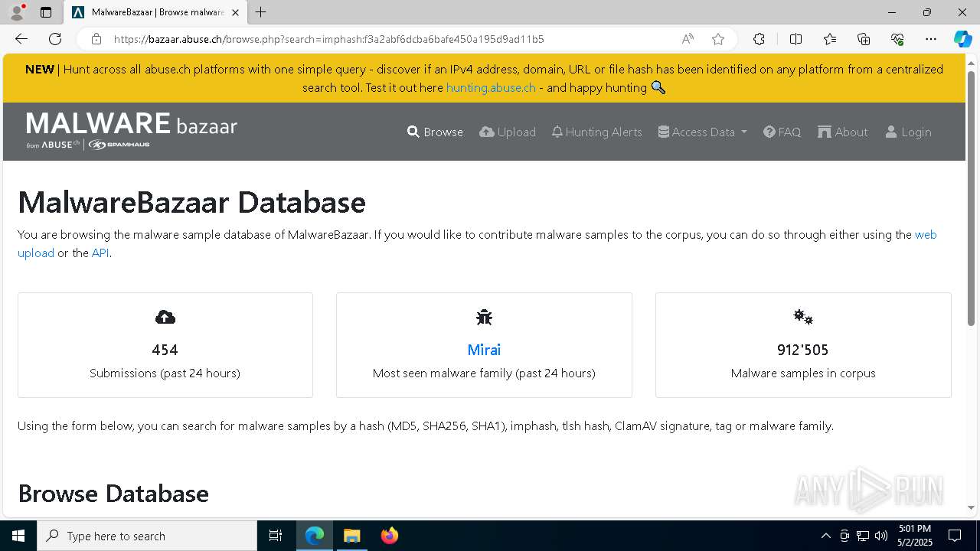The image size is (980, 551).
Task: Show hidden system tray icons
Action: [825, 536]
